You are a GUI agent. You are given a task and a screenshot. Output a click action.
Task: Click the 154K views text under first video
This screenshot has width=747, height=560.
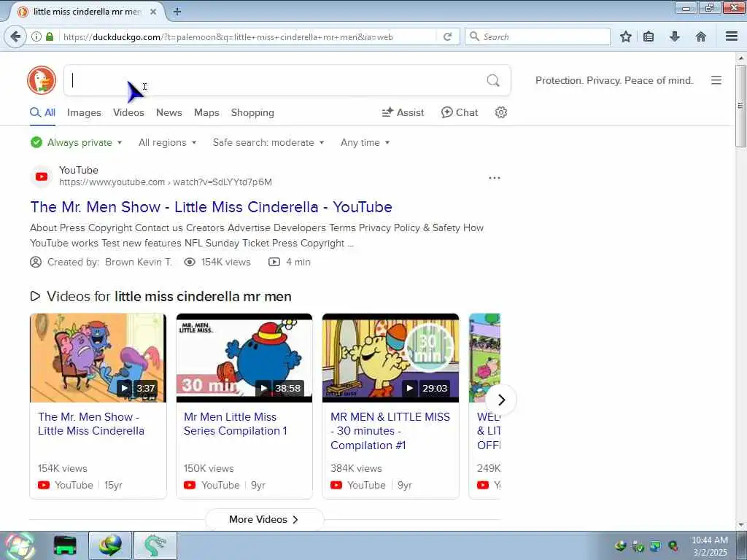tap(63, 468)
